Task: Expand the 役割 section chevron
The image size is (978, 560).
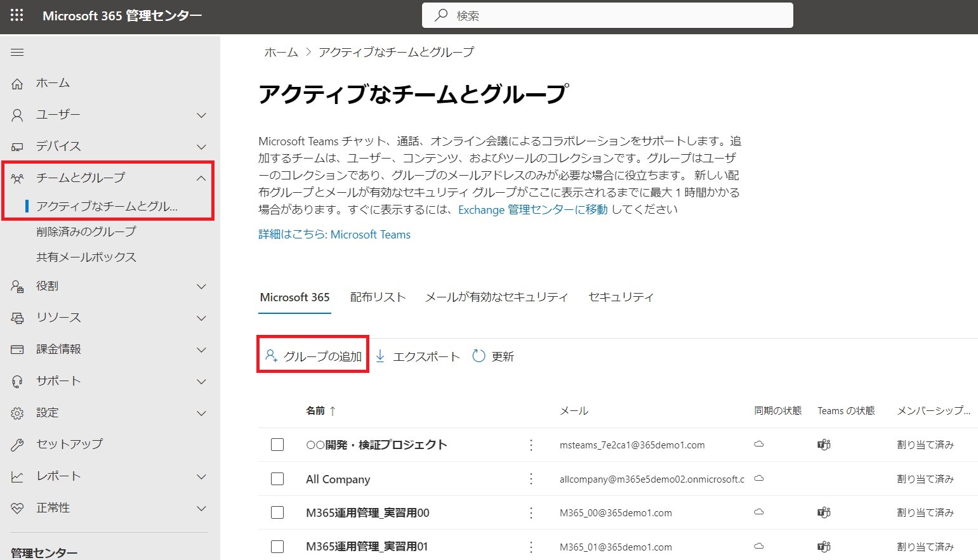Action: point(201,286)
